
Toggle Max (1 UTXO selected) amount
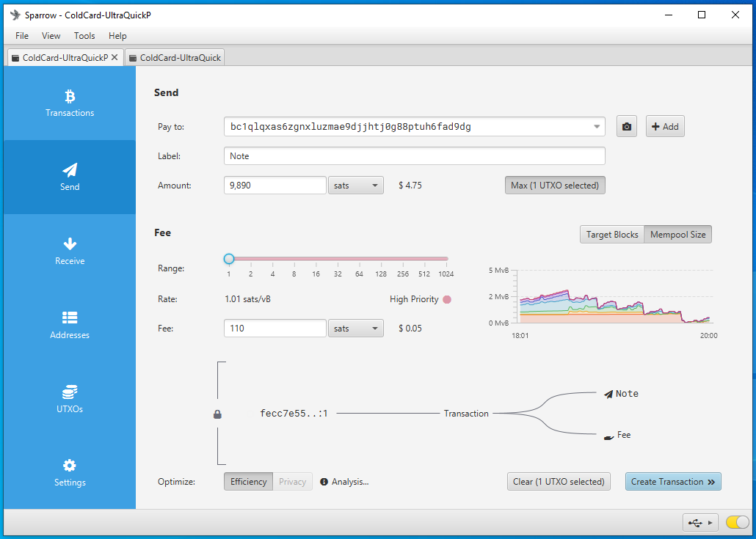click(555, 186)
